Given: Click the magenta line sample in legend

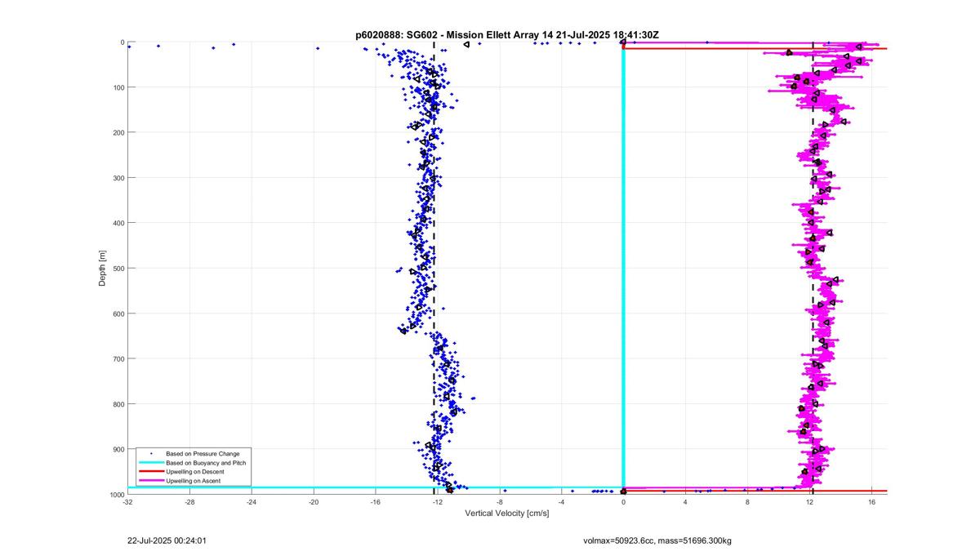Looking at the screenshot, I should 151,481.
